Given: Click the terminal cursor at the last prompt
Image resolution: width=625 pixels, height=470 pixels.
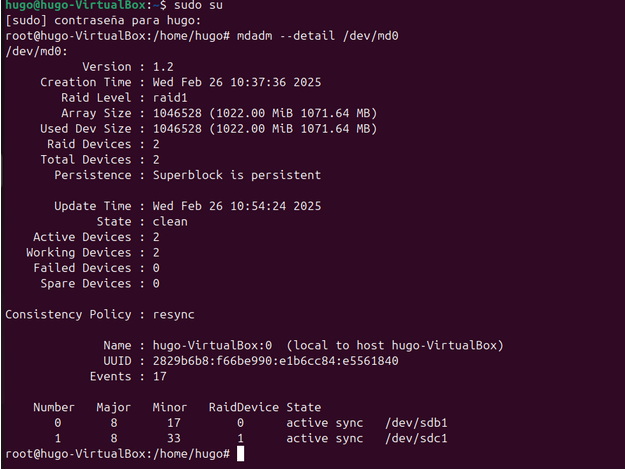Looking at the screenshot, I should [241, 454].
